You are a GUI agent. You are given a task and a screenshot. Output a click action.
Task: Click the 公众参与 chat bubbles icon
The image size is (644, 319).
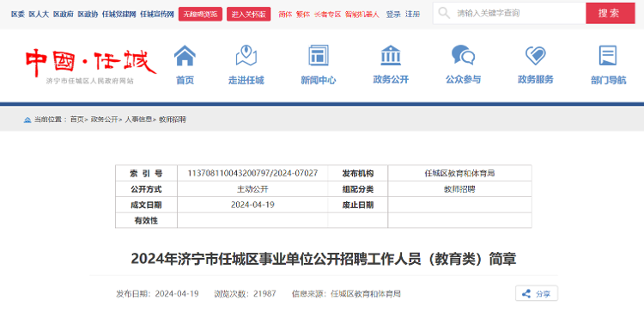(464, 56)
